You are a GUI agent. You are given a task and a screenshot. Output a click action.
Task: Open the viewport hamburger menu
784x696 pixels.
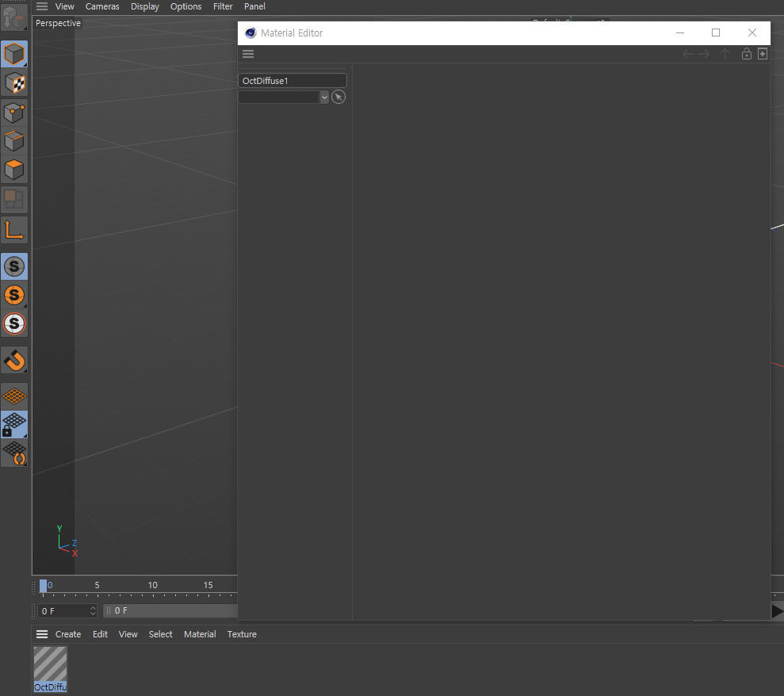(x=42, y=6)
